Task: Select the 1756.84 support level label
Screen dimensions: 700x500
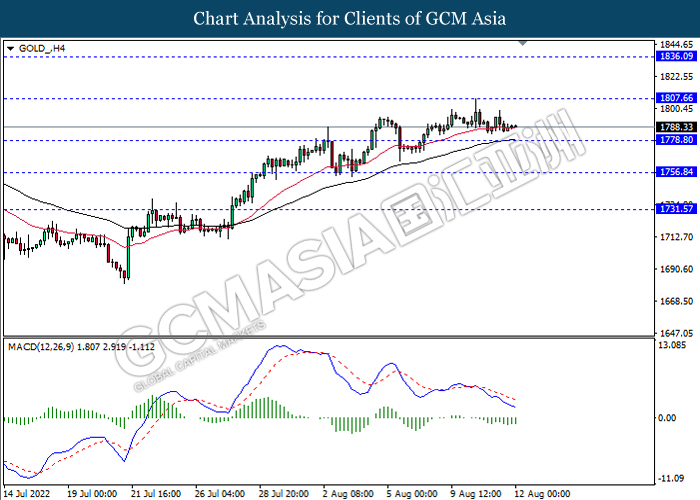Action: point(676,172)
